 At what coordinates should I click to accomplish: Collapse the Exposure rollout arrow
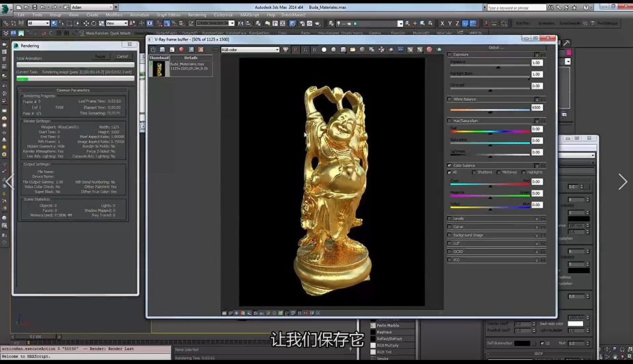(x=537, y=55)
